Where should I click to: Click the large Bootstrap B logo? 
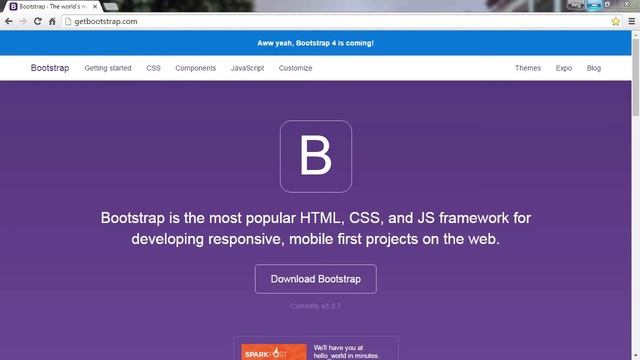[316, 156]
